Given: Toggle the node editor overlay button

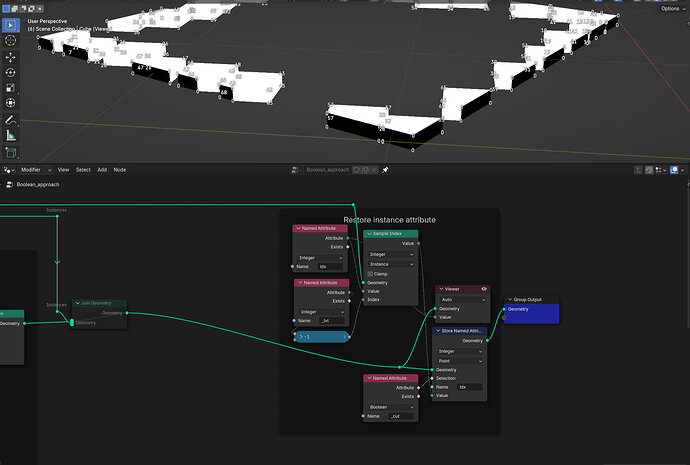Looking at the screenshot, I should [x=674, y=170].
